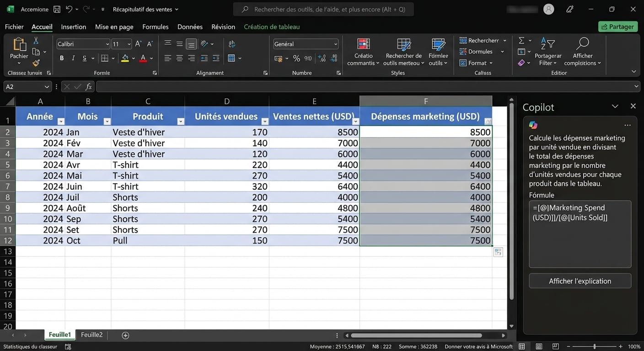Click the green Partager button
Viewport: 644px width, 351px height.
pos(617,27)
